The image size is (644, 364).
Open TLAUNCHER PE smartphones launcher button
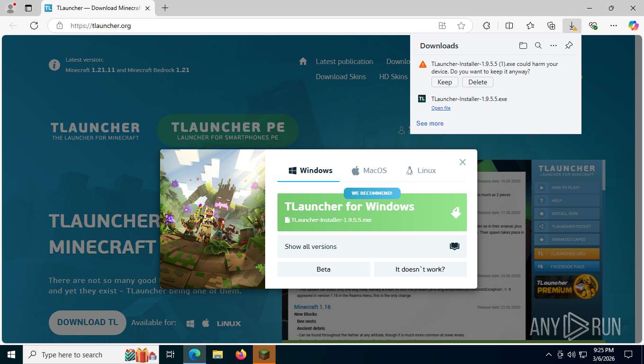coord(228,130)
